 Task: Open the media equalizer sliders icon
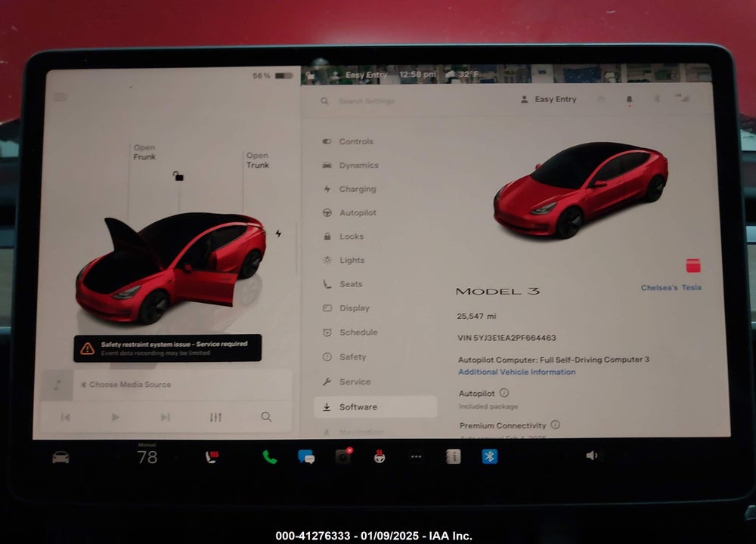[215, 417]
